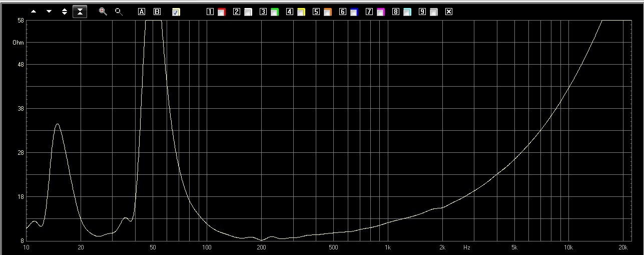Viewport: 644px width, 255px height.
Task: Click the scale down arrow icon
Action: point(49,12)
